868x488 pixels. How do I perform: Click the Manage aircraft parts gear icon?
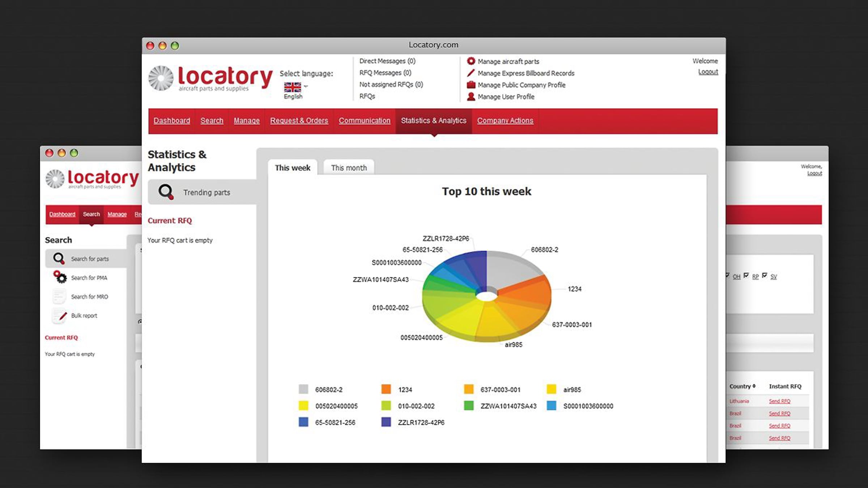coord(471,61)
